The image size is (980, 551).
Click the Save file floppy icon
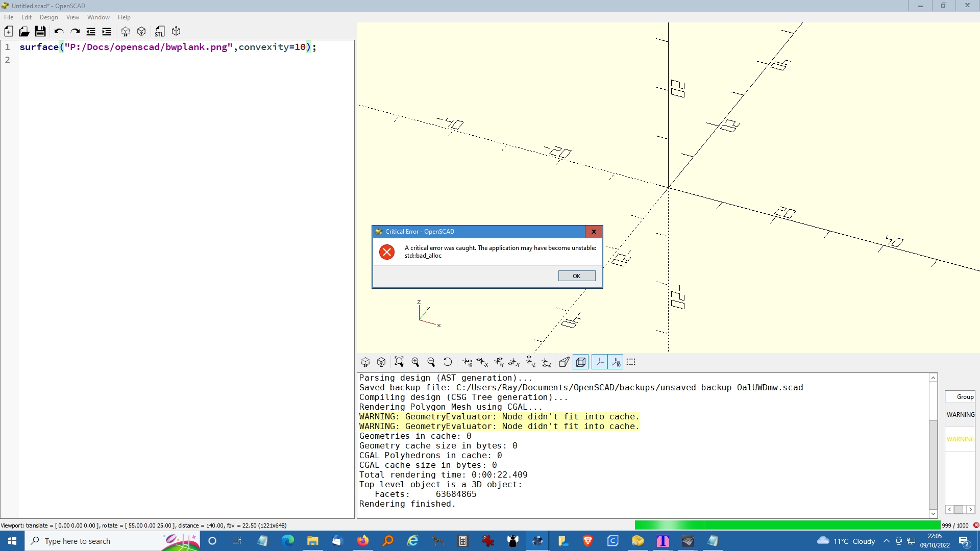[x=40, y=32]
